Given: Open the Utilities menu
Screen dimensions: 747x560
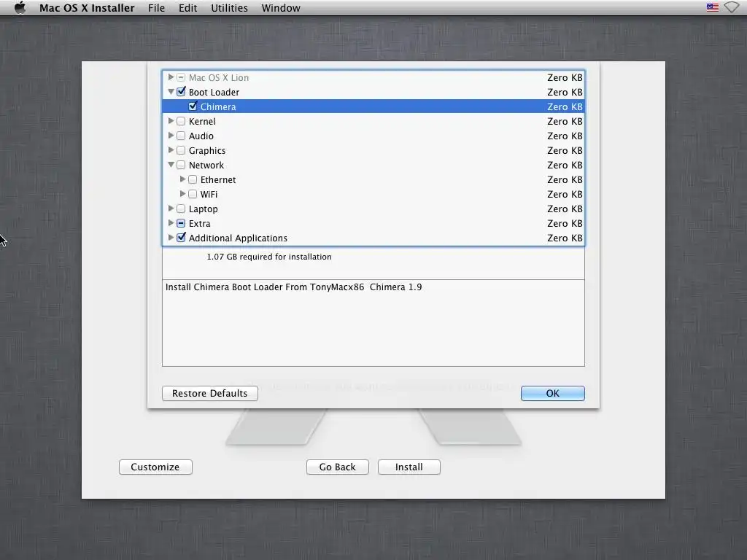Looking at the screenshot, I should point(229,8).
